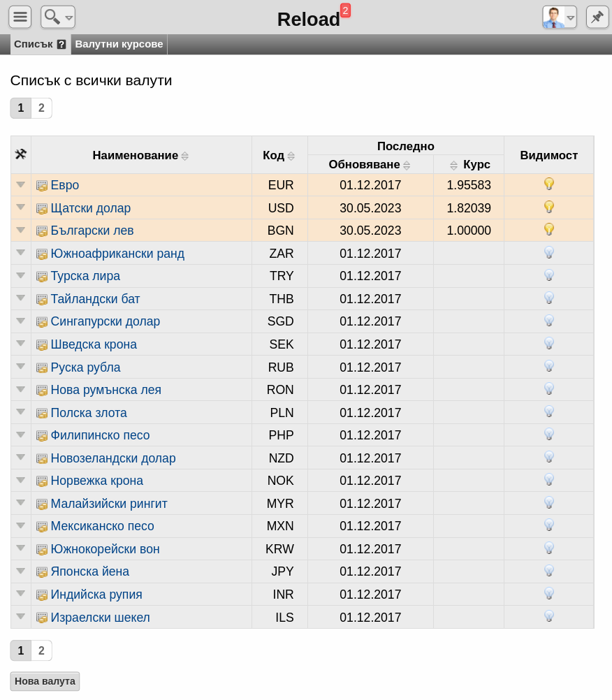Click the currency icon beside Турска лира
Viewport: 612px width, 700px height.
tap(42, 277)
